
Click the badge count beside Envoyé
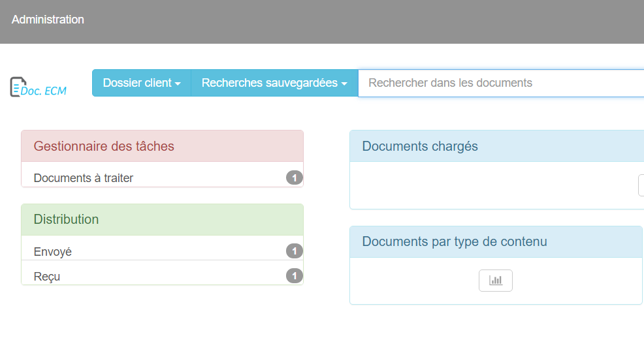(x=295, y=251)
